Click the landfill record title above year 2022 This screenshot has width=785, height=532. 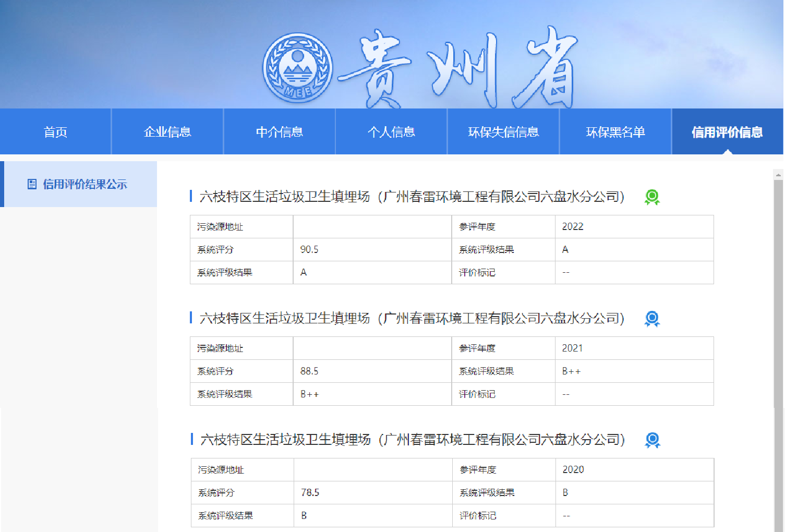(412, 197)
